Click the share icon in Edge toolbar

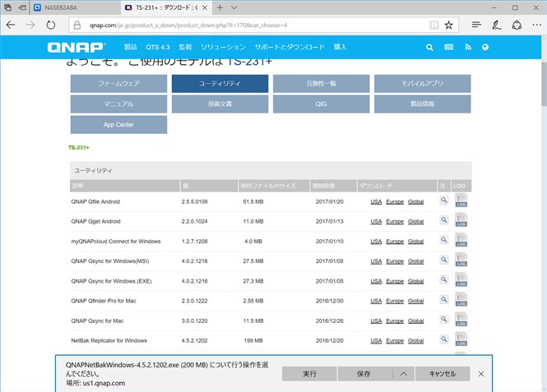click(x=517, y=25)
